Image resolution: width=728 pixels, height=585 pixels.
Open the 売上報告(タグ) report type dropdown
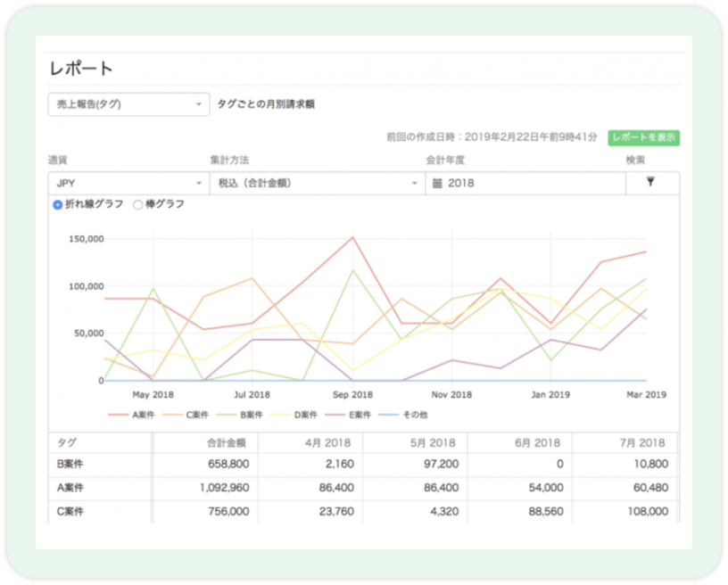(128, 104)
